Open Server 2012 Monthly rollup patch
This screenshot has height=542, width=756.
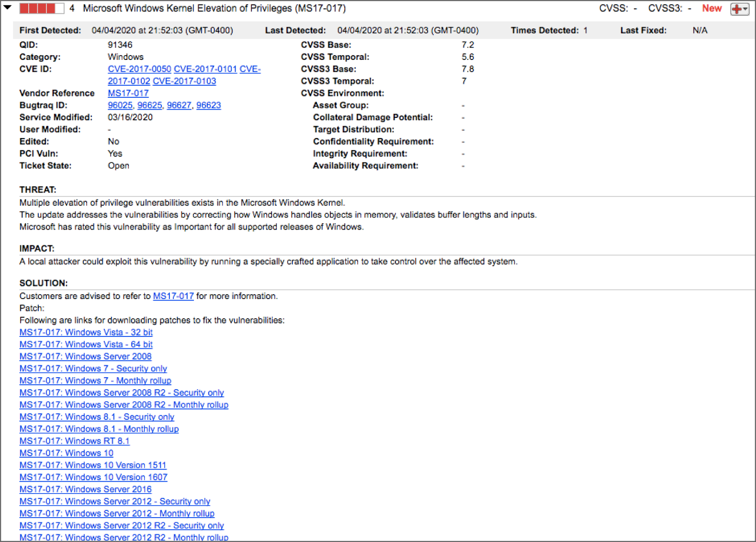click(117, 513)
